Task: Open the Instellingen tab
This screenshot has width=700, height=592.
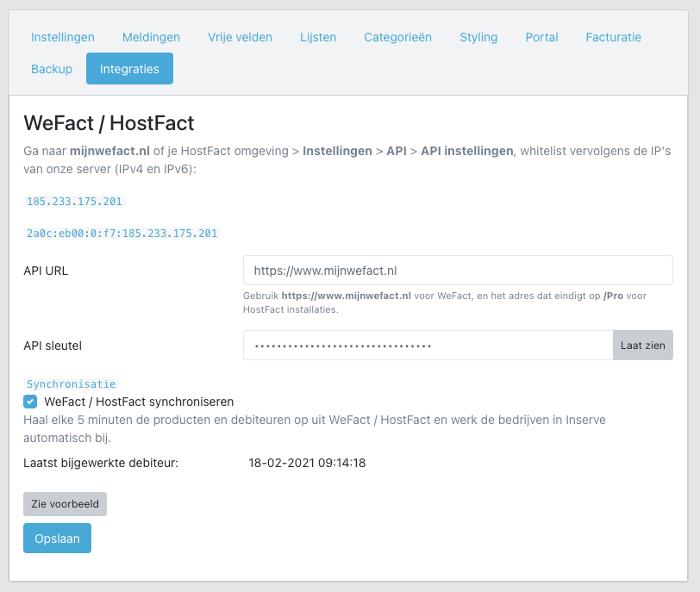Action: point(62,37)
